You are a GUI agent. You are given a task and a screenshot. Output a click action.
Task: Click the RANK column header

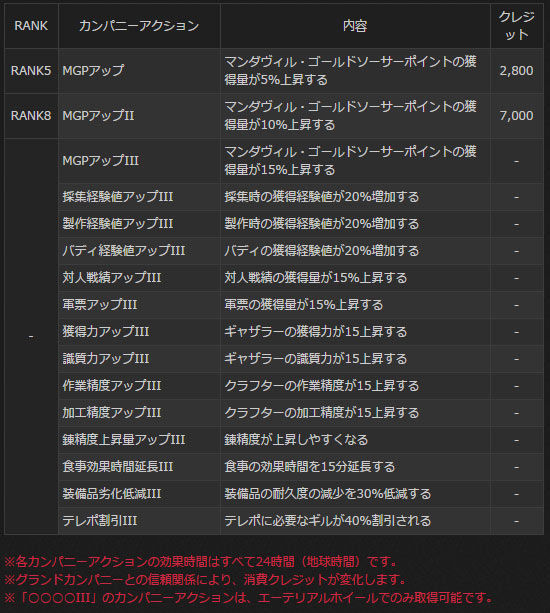pyautogui.click(x=31, y=26)
